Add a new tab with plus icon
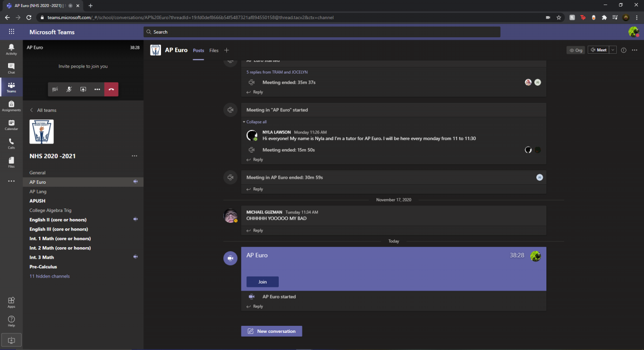This screenshot has width=644, height=350. 226,50
